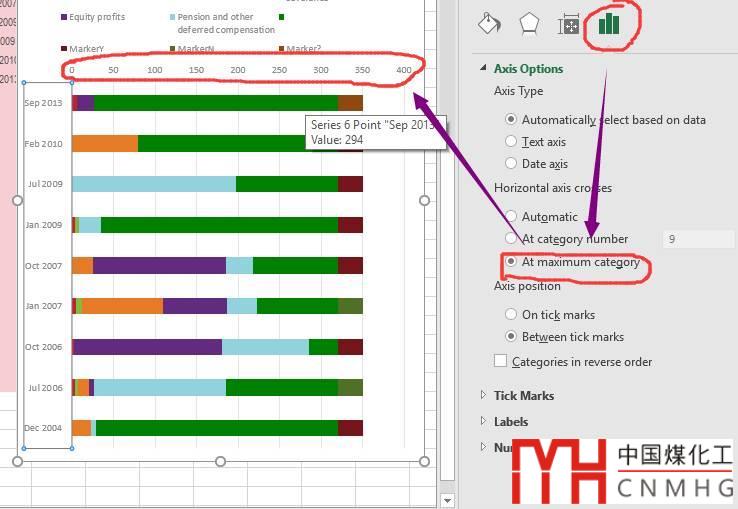Click the Marker? legend entry

tap(300, 48)
